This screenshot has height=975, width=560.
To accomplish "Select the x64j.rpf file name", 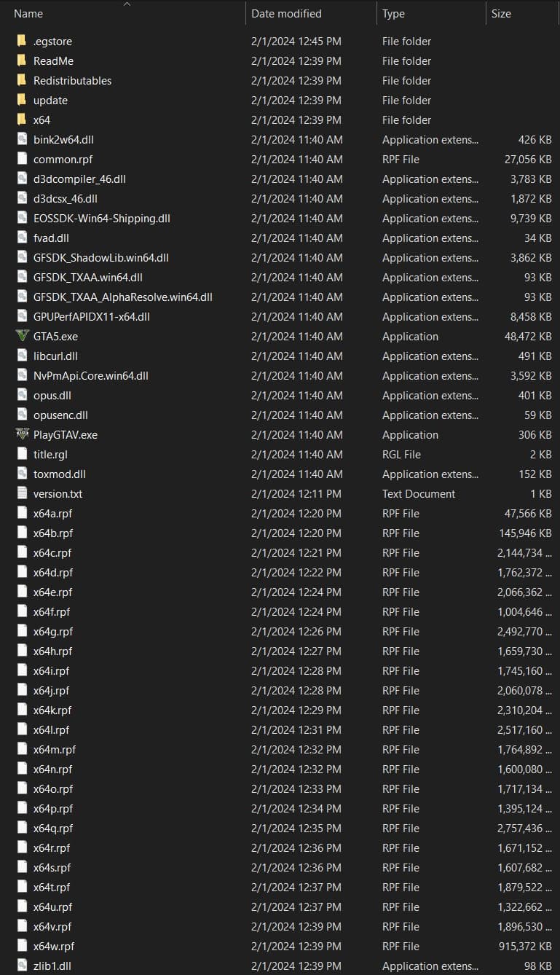I will [52, 690].
